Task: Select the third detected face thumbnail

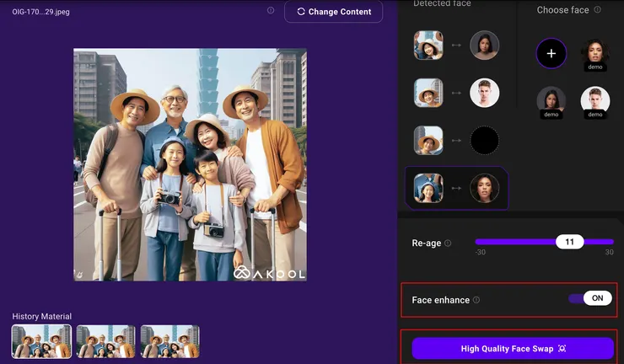Action: click(x=428, y=141)
